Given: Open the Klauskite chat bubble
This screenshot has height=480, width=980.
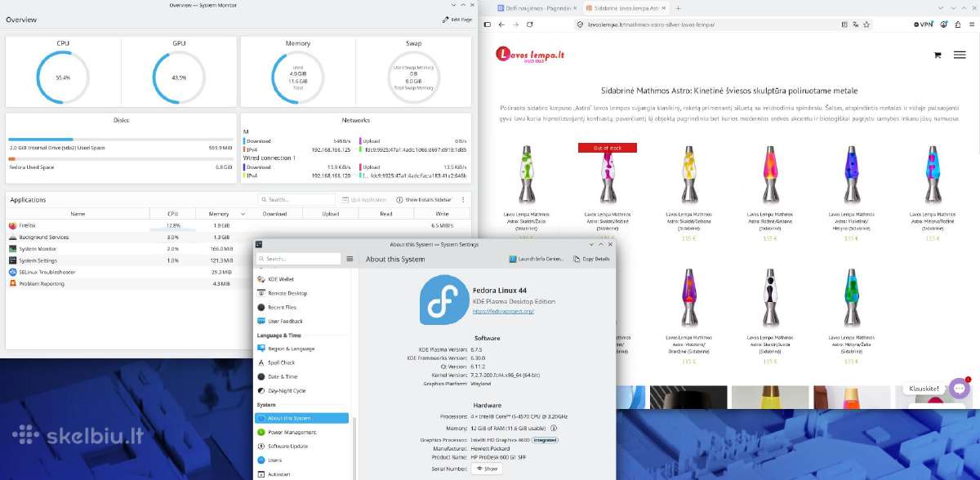Looking at the screenshot, I should click(x=960, y=389).
